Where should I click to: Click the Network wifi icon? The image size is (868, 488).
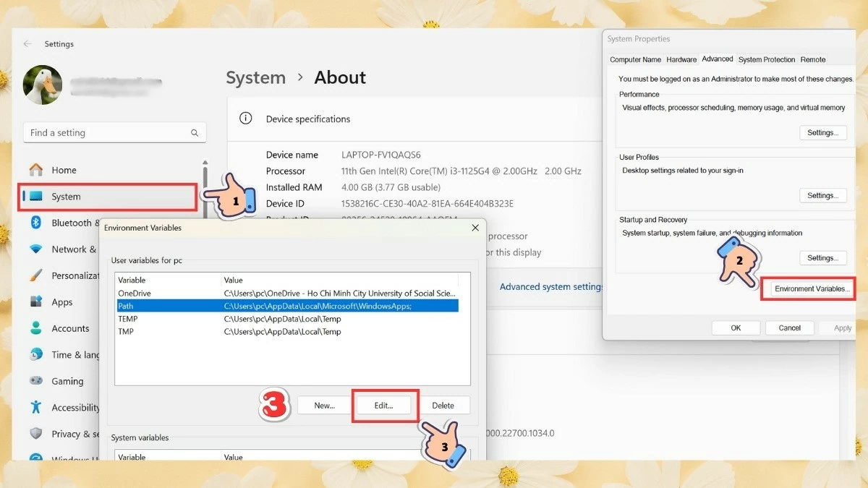[x=35, y=249]
